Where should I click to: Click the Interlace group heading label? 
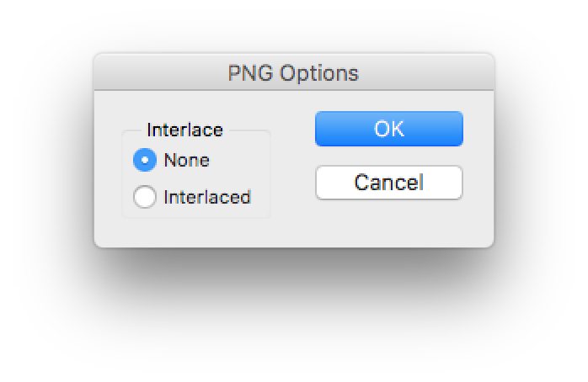point(184,130)
